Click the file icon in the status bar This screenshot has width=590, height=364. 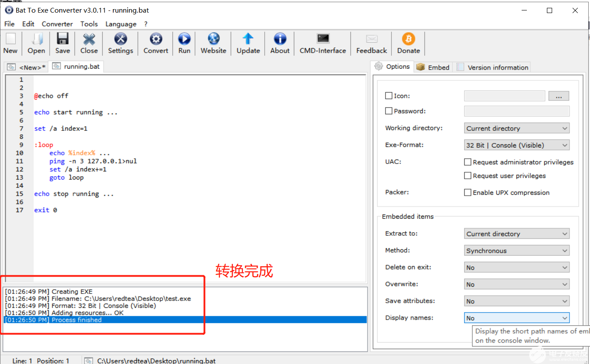coord(88,361)
